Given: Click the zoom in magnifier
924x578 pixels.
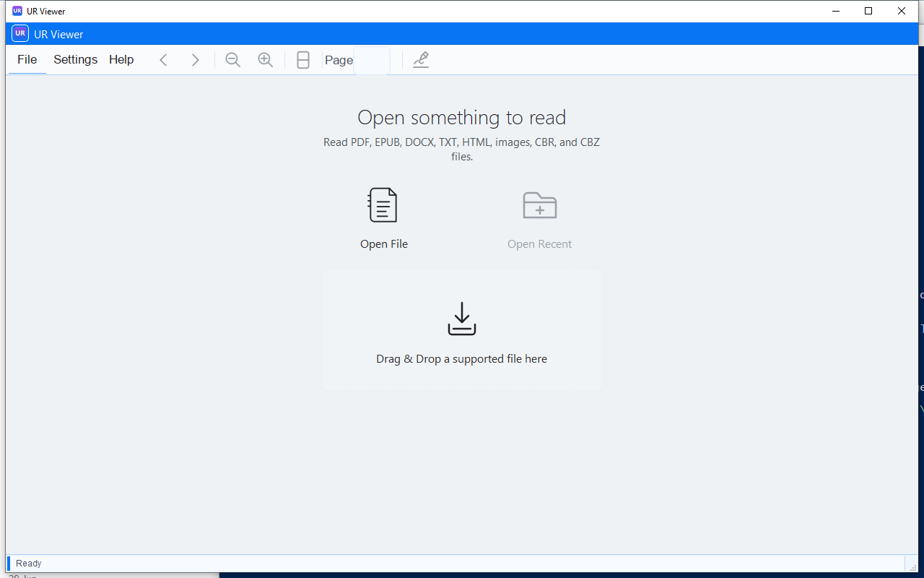Looking at the screenshot, I should [266, 60].
